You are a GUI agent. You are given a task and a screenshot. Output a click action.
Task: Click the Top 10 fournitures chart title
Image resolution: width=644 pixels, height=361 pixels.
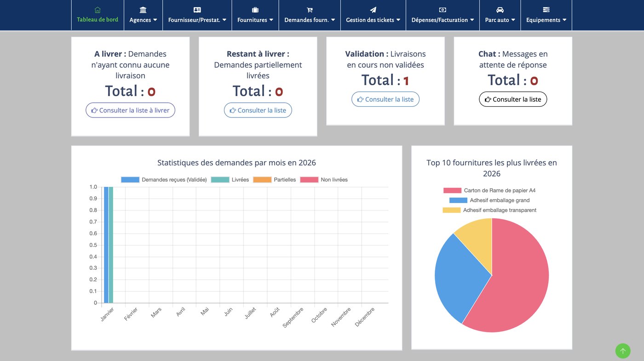492,168
